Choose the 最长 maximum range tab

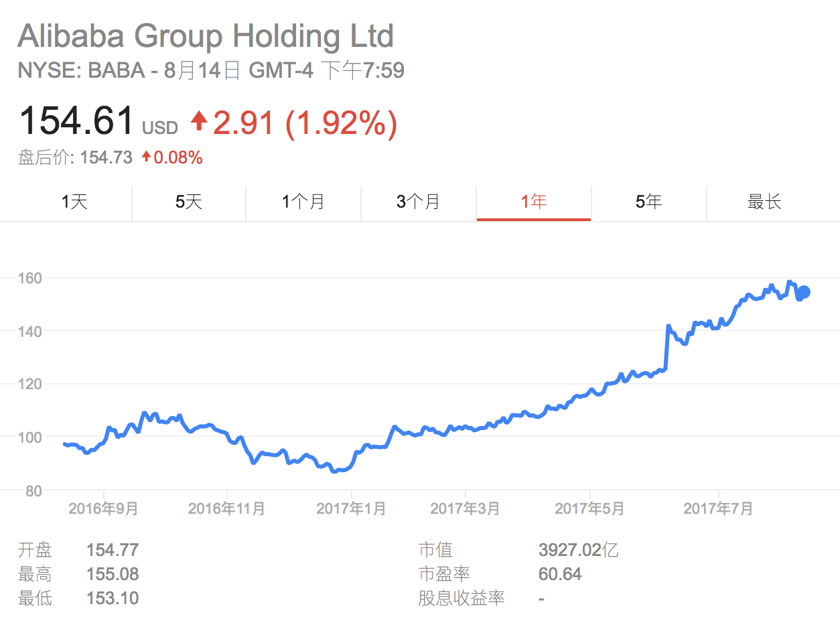(x=764, y=202)
